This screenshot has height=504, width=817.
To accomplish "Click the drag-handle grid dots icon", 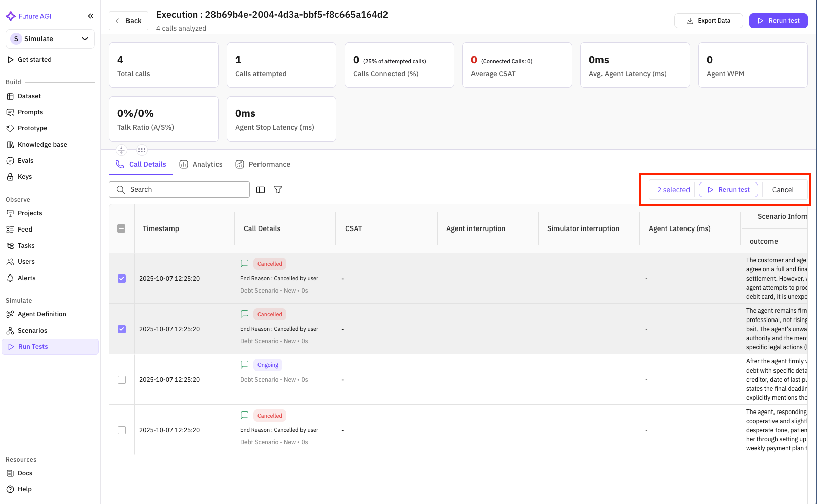I will coord(142,150).
